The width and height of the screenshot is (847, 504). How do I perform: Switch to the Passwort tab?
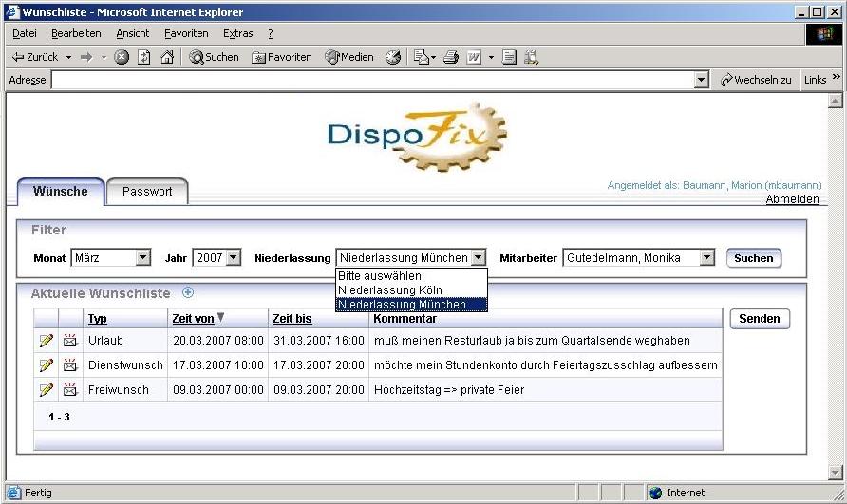147,191
